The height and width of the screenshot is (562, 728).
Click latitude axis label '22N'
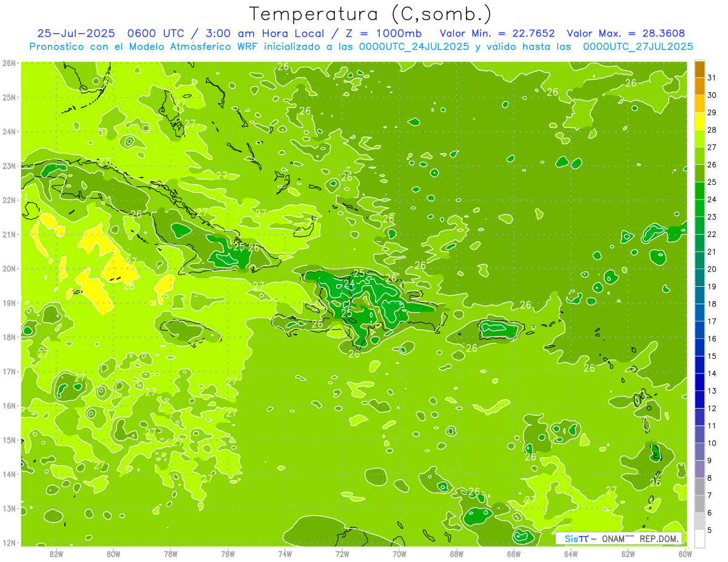click(8, 200)
